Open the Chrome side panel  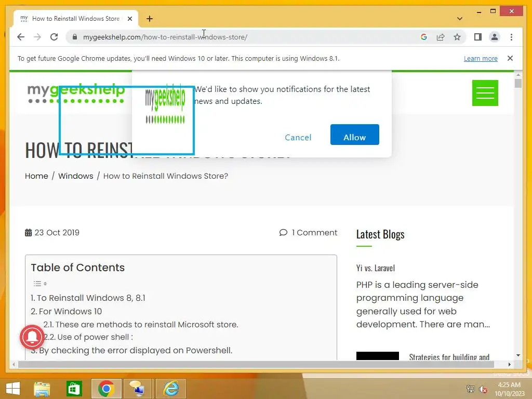tap(478, 37)
